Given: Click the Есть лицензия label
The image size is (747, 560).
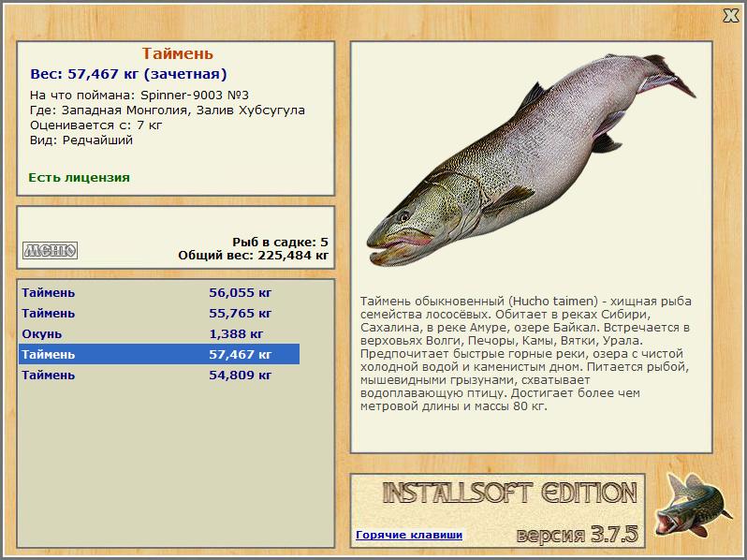Looking at the screenshot, I should [x=79, y=177].
